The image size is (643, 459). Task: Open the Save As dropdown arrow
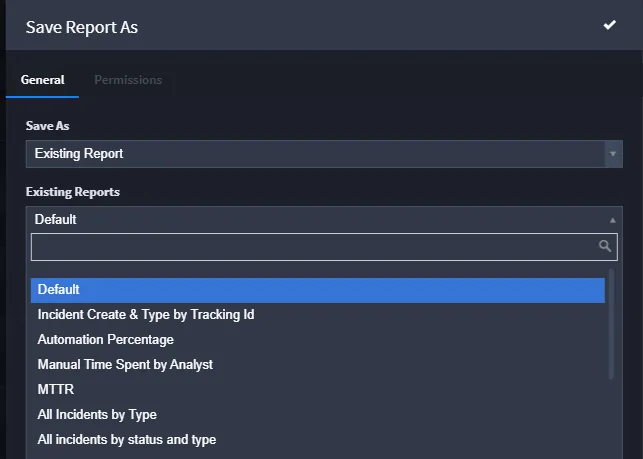[613, 154]
